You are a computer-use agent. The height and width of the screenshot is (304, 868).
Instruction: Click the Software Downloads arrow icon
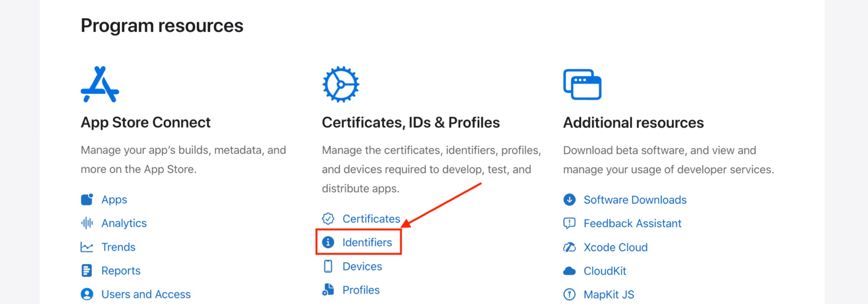[x=569, y=199]
